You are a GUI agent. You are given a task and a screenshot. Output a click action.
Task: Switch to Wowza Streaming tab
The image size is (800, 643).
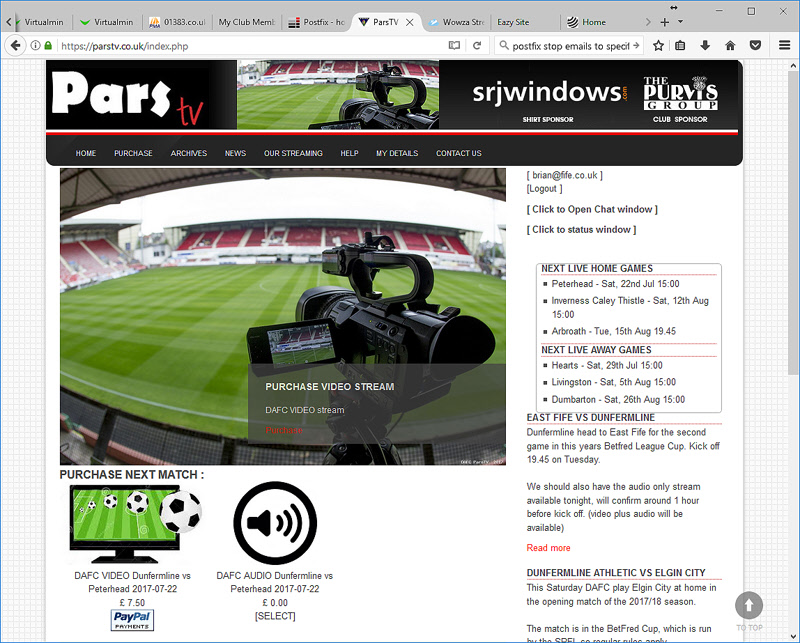tap(457, 22)
